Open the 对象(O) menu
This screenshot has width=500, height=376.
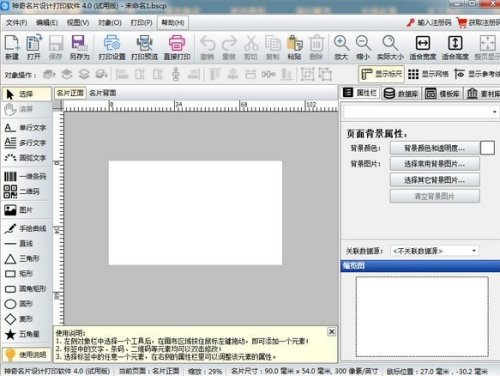coord(110,23)
